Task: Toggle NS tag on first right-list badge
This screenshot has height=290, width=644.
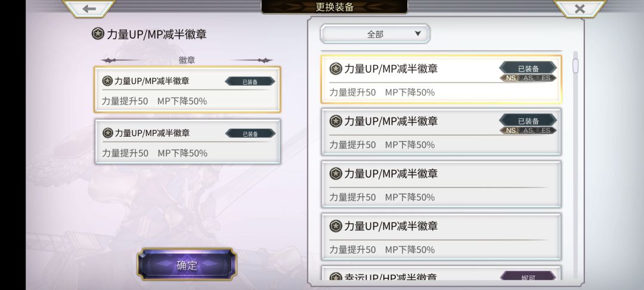Action: (510, 78)
